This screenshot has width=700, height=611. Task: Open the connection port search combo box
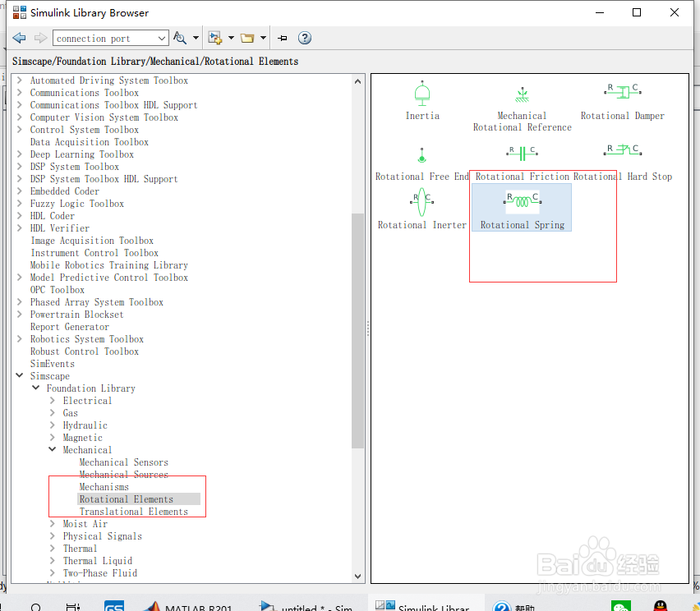[x=111, y=39]
